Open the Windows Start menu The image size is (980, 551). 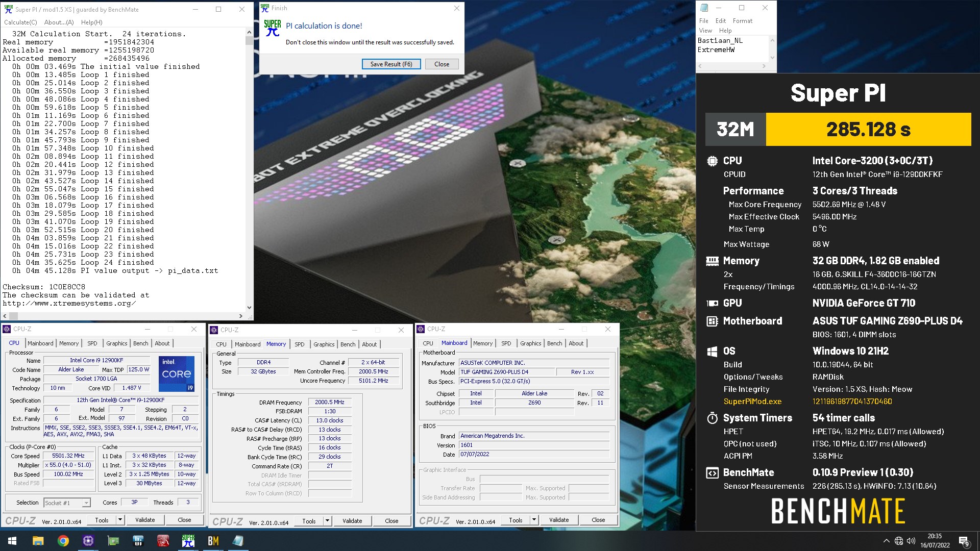pos(12,541)
